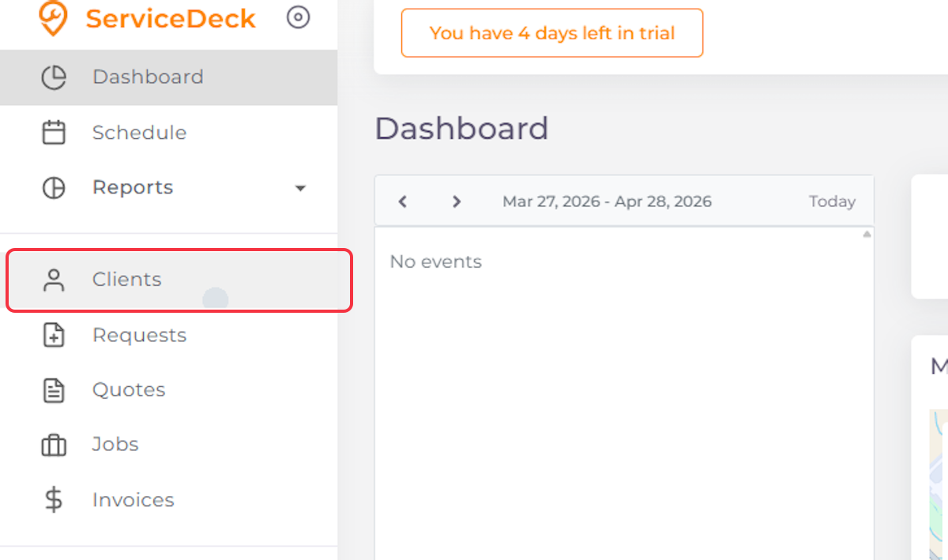This screenshot has height=560, width=948.
Task: Advance to next date range with right chevron
Action: (x=456, y=201)
